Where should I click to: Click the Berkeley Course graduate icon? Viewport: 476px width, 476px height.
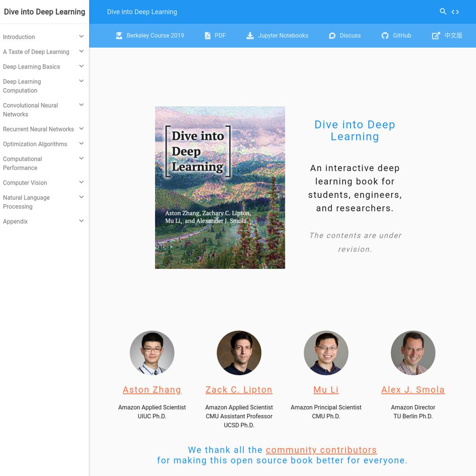[x=119, y=36]
